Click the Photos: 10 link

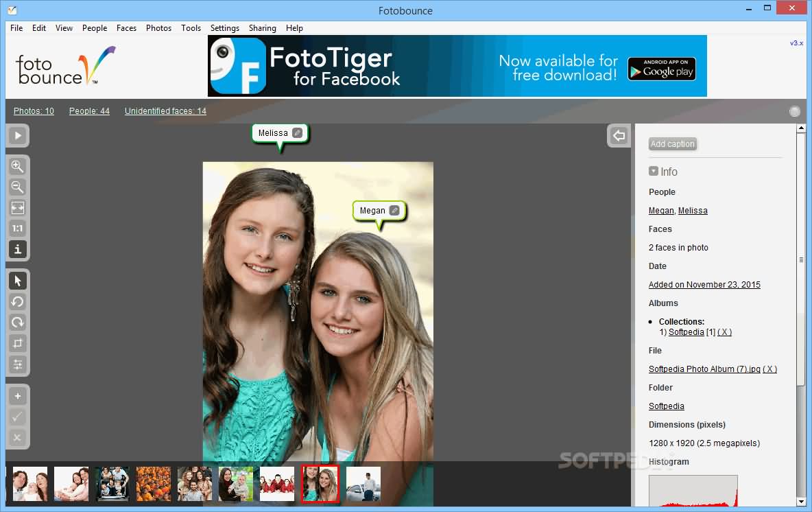(34, 111)
